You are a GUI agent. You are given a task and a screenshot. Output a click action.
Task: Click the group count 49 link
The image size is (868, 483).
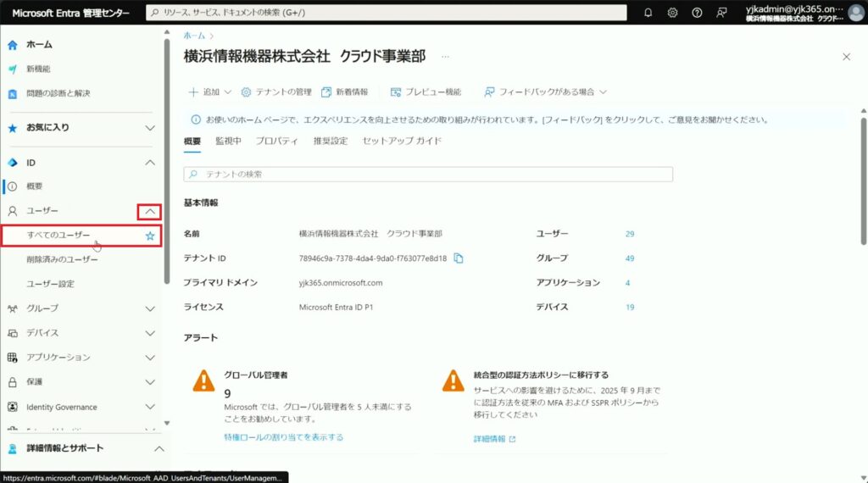click(630, 258)
